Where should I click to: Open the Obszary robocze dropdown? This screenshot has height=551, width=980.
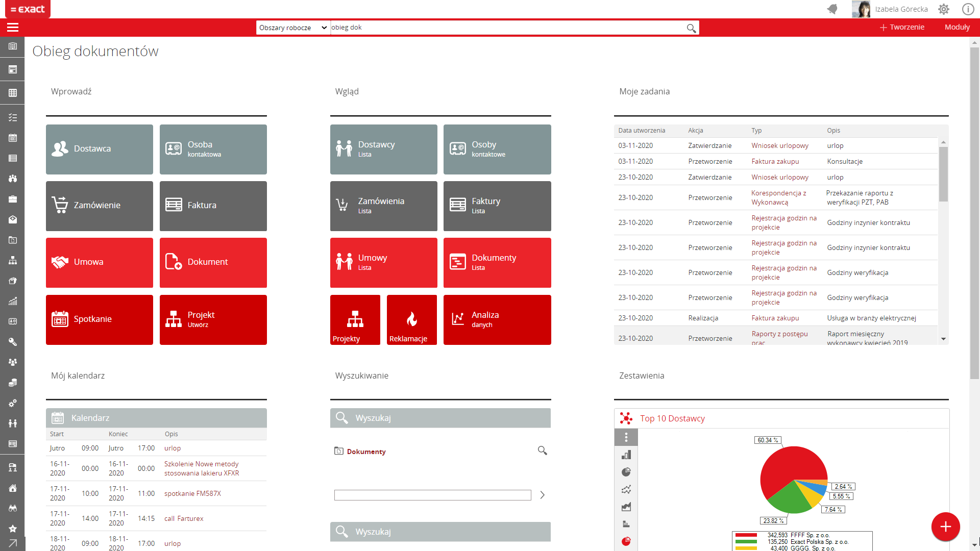click(x=292, y=28)
